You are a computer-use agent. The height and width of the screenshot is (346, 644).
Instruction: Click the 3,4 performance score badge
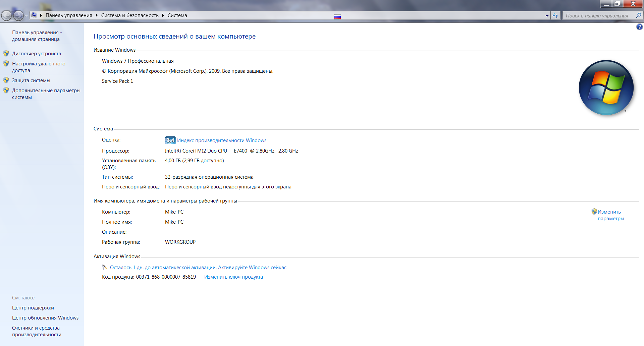[x=170, y=140]
